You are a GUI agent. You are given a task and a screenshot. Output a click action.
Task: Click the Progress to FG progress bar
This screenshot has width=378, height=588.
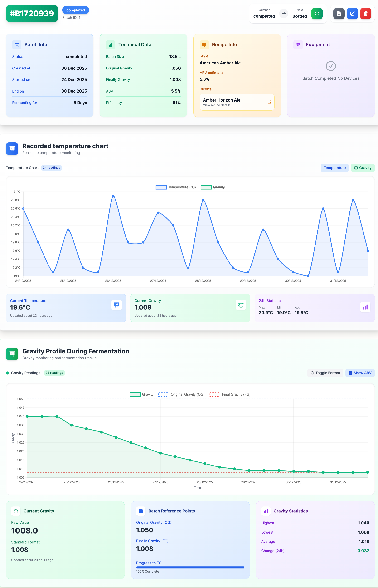(x=190, y=567)
